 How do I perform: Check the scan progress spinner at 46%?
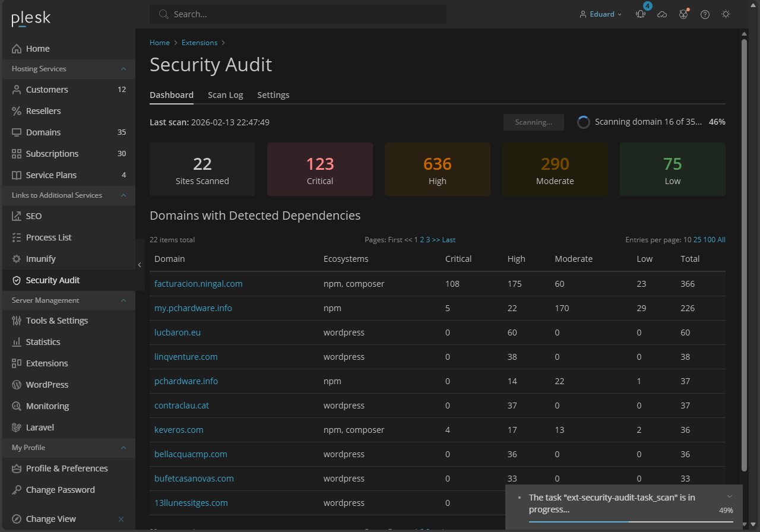tap(583, 122)
